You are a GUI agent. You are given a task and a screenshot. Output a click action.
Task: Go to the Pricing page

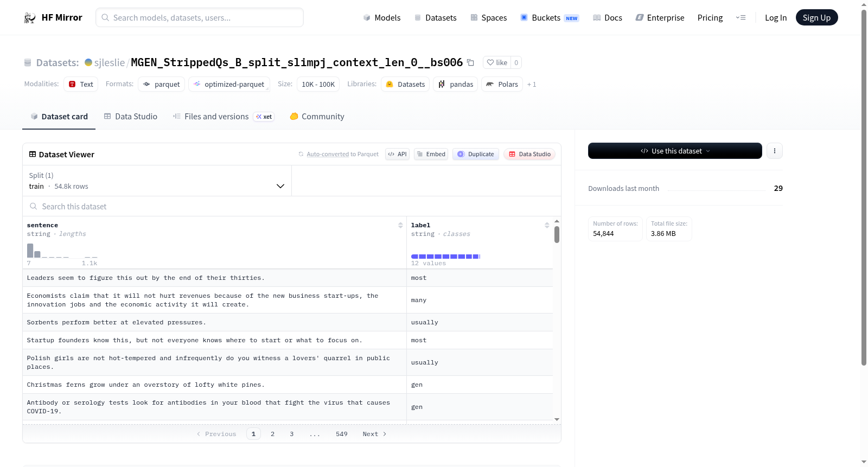710,18
